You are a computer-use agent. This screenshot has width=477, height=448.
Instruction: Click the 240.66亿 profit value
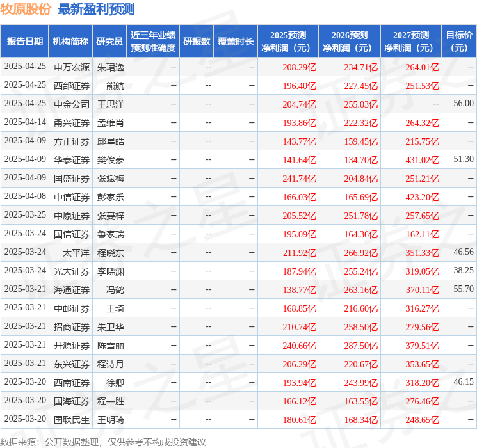click(300, 346)
